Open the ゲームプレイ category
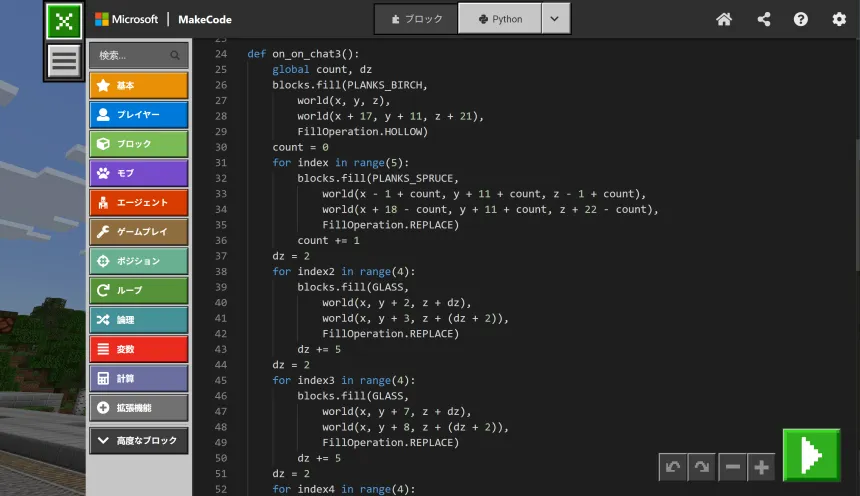The image size is (860, 496). [x=139, y=232]
